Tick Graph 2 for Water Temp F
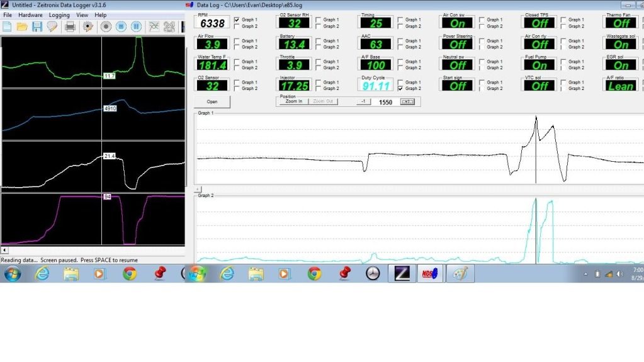Image resolution: width=644 pixels, height=362 pixels. coord(237,68)
